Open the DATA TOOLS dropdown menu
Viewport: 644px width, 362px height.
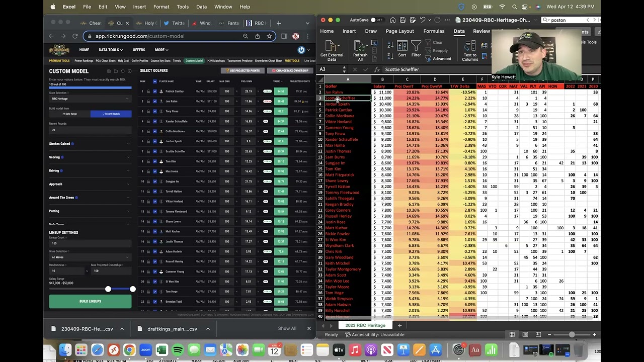[110, 50]
